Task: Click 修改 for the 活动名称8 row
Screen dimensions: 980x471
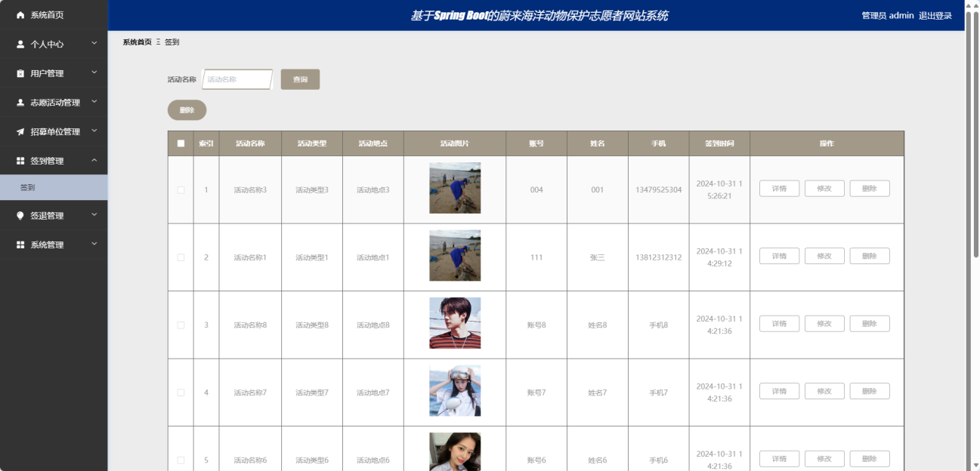Action: pyautogui.click(x=824, y=324)
